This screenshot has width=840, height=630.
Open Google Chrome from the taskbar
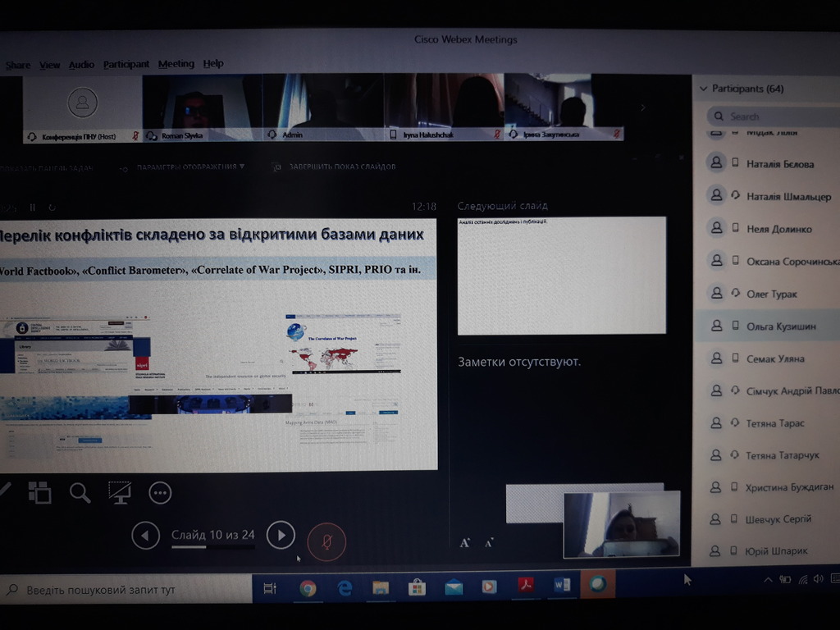tap(308, 588)
